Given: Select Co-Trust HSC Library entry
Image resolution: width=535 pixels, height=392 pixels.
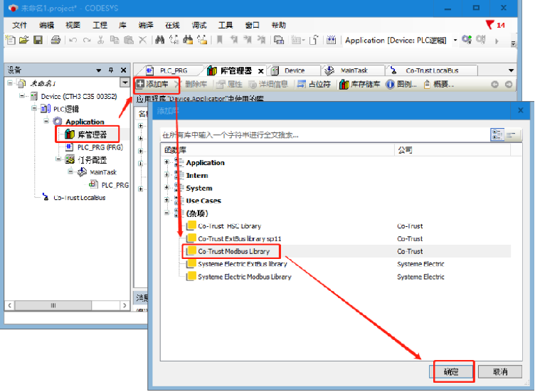Looking at the screenshot, I should (229, 226).
